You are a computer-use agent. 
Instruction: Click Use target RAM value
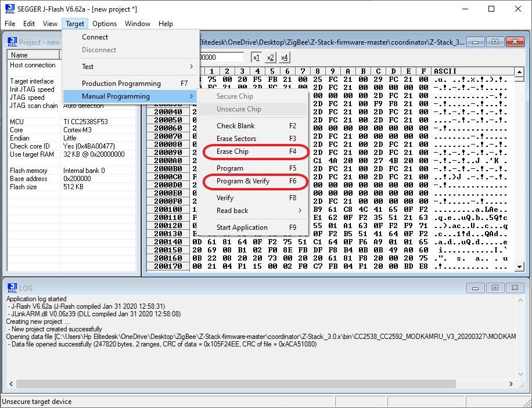(x=94, y=154)
